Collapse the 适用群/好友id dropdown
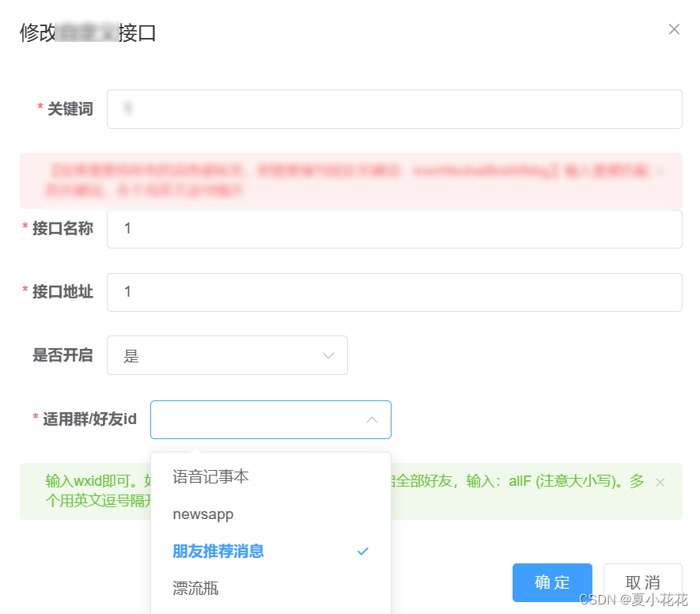The height and width of the screenshot is (614, 700). (x=271, y=420)
